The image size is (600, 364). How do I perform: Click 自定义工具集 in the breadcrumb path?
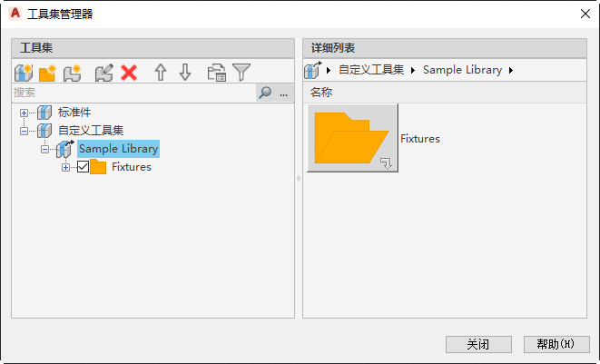370,70
